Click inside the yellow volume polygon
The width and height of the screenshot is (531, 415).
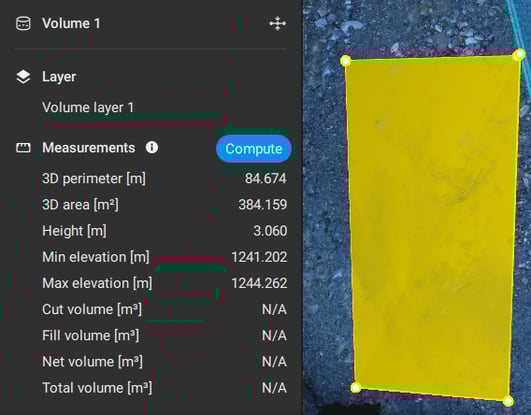click(x=432, y=227)
